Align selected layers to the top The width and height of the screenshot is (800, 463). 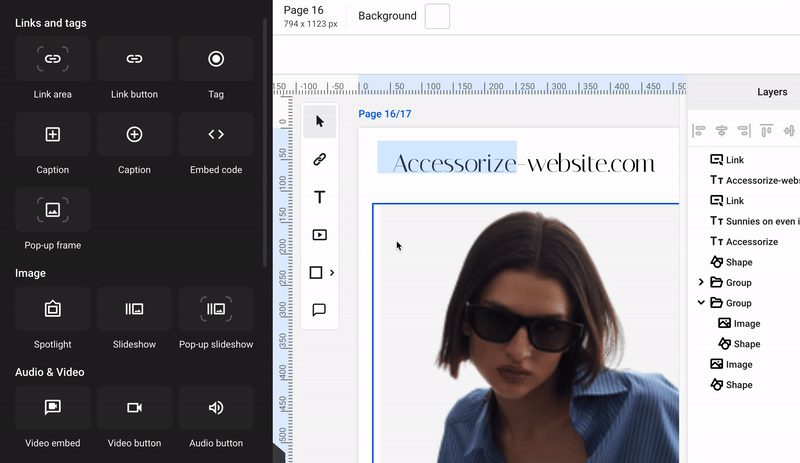tap(766, 131)
